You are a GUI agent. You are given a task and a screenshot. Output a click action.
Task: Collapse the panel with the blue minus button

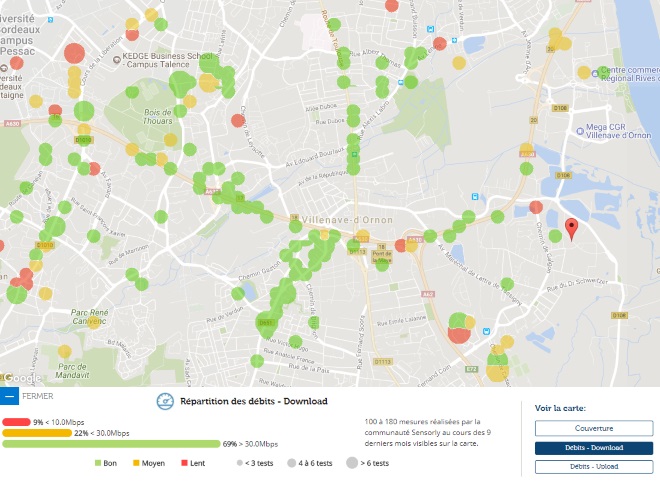[10, 395]
